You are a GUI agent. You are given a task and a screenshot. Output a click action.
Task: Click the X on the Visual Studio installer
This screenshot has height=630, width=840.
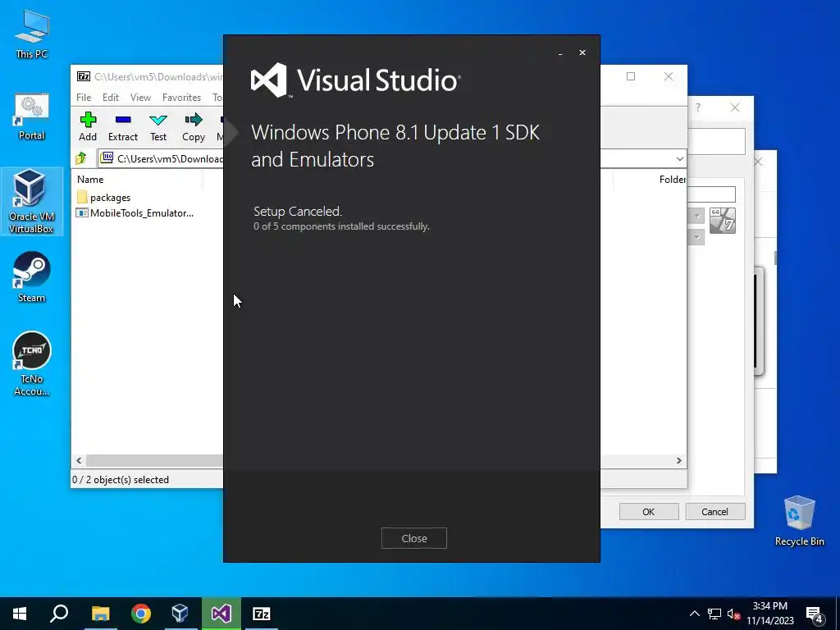[582, 52]
